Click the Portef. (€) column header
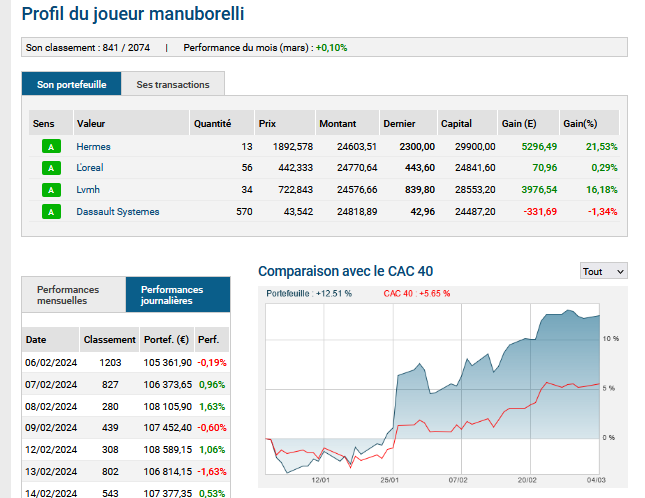 [167, 340]
